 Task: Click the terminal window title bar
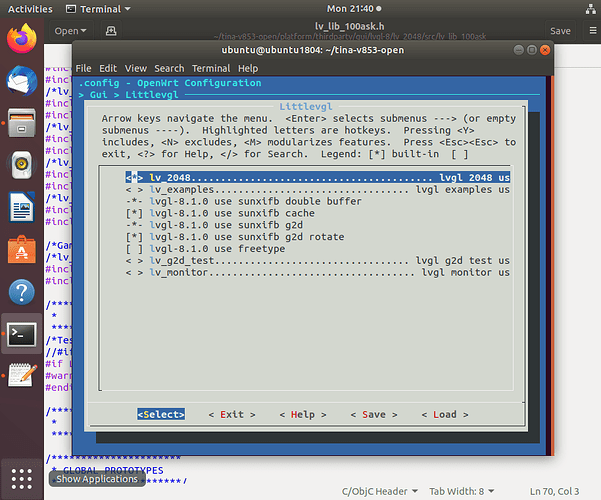312,50
